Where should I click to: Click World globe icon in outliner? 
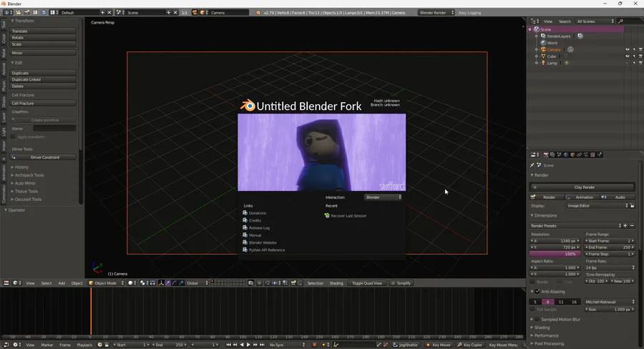point(543,43)
